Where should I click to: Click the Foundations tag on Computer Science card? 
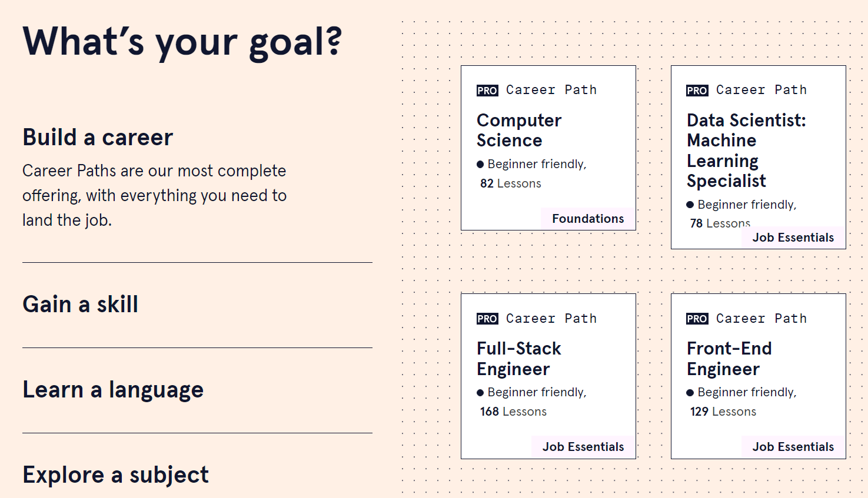click(587, 218)
